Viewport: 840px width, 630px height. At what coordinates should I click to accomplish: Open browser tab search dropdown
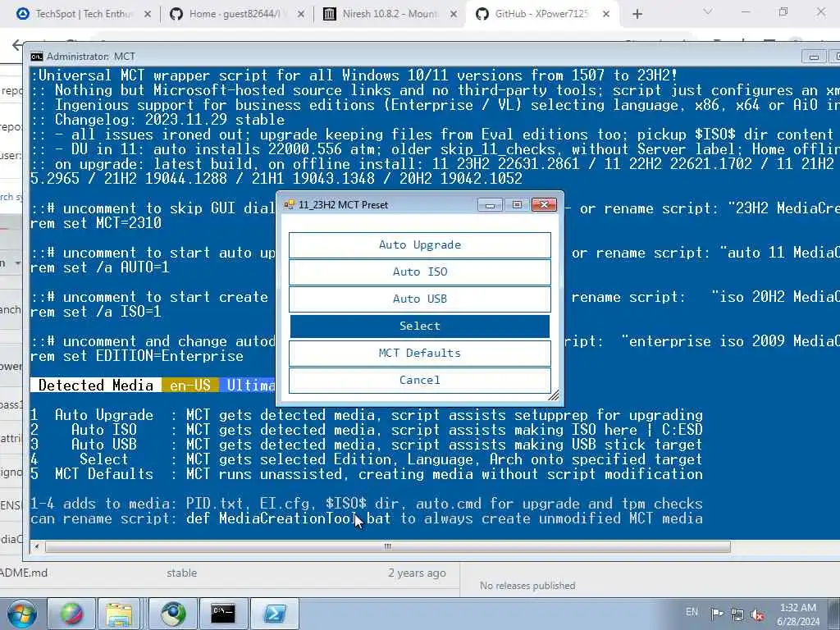pos(708,11)
